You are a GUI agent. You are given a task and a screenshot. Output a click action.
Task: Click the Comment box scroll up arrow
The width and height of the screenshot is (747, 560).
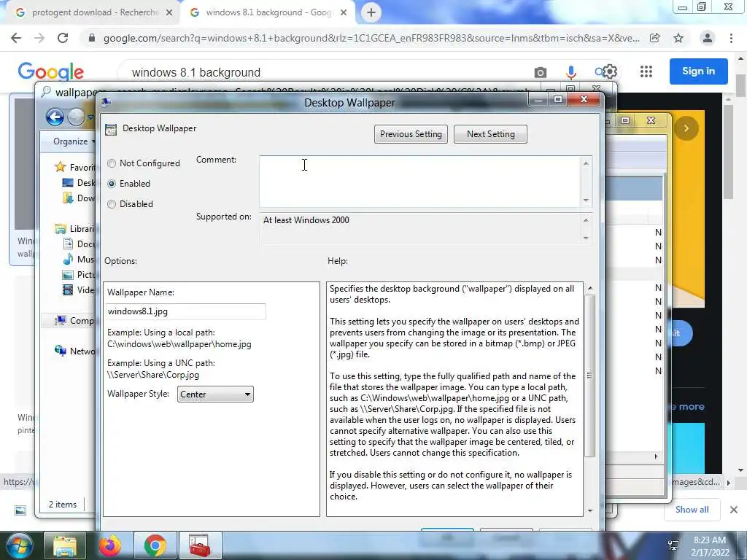click(586, 163)
